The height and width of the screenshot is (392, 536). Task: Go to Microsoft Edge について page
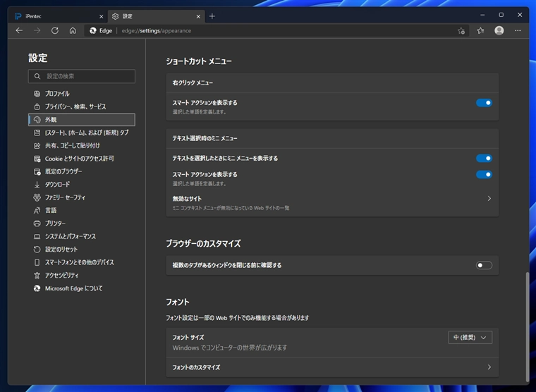click(x=82, y=288)
